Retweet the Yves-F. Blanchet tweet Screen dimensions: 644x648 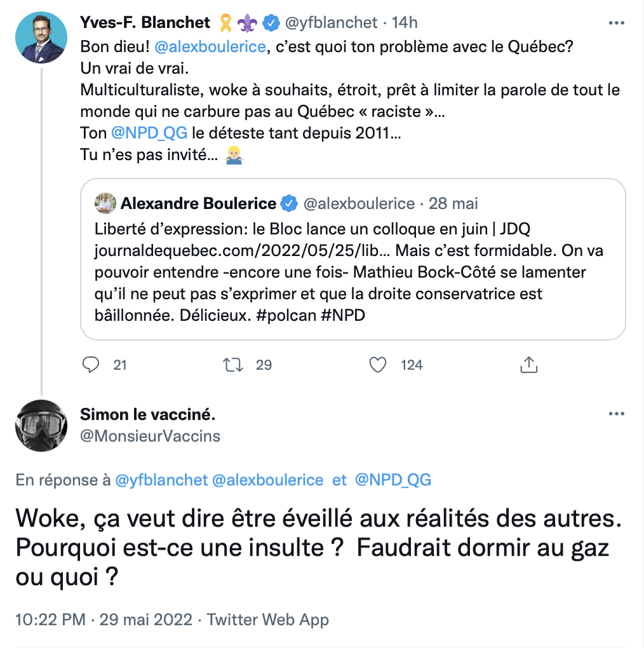pyautogui.click(x=233, y=365)
